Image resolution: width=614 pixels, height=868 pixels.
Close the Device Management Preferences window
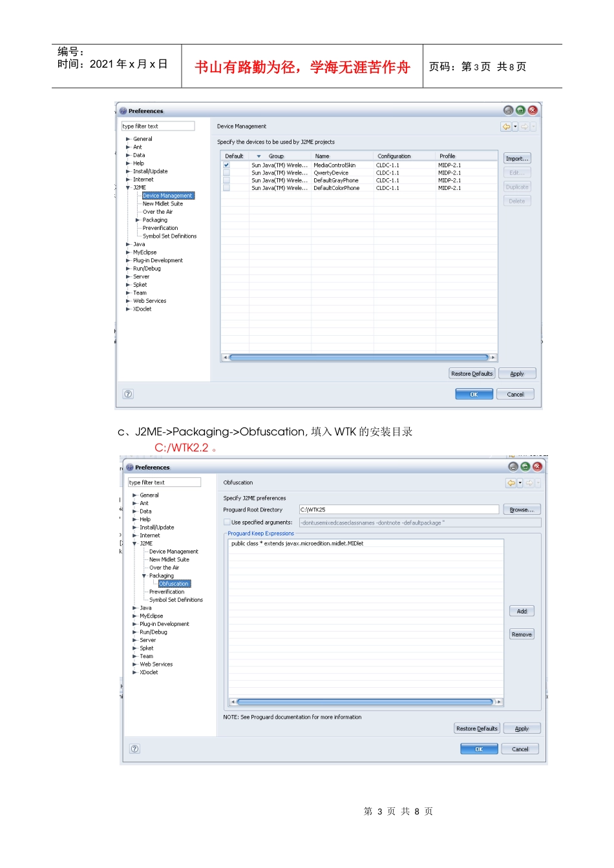pos(533,110)
